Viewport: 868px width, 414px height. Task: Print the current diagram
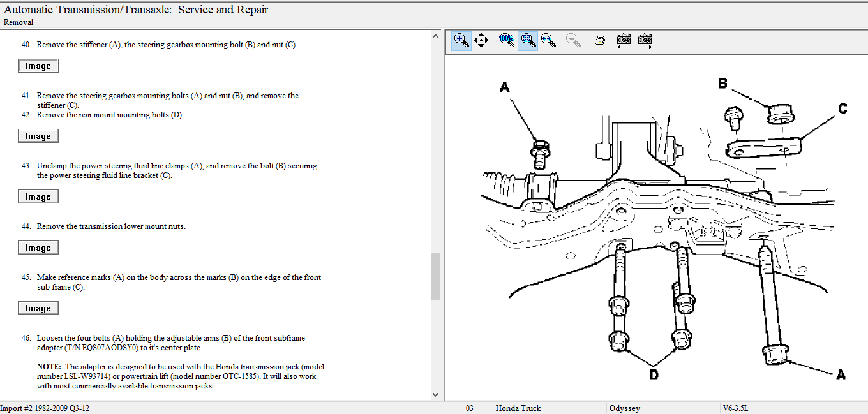click(599, 41)
